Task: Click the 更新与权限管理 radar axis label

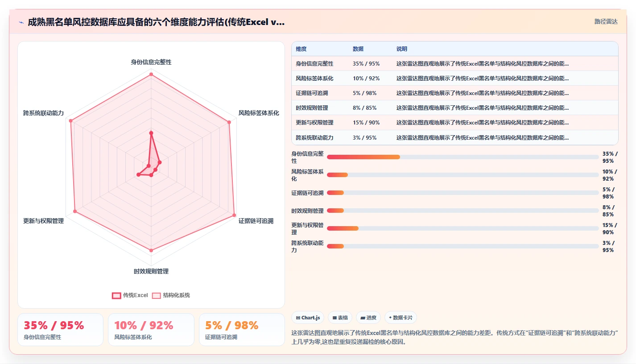Action: 44,221
